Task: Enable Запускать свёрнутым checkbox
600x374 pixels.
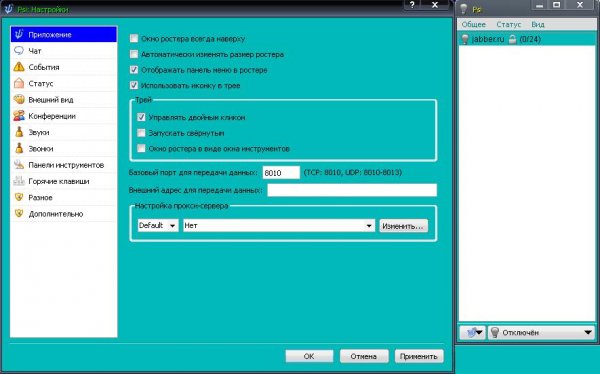Action: coord(141,133)
